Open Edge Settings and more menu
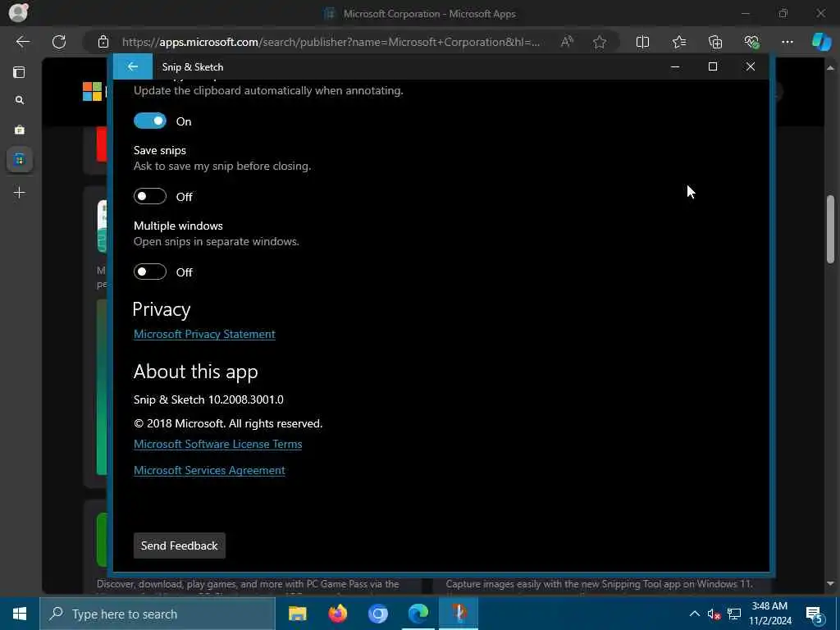This screenshot has height=630, width=840. tap(787, 42)
